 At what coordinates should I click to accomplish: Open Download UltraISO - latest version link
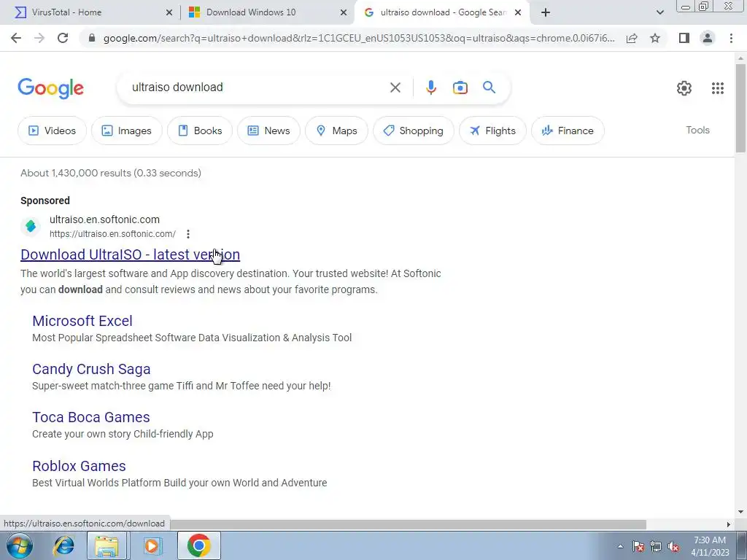130,254
